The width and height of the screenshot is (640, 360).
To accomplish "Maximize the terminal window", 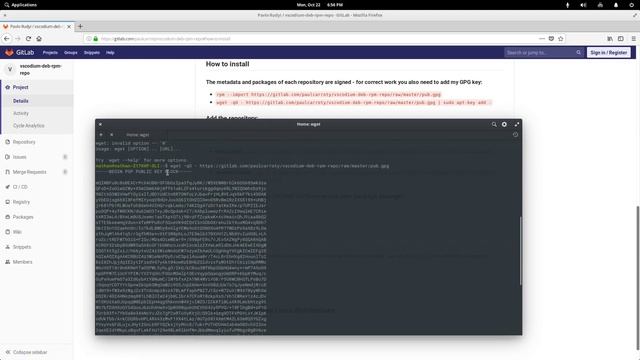I will click(x=517, y=124).
